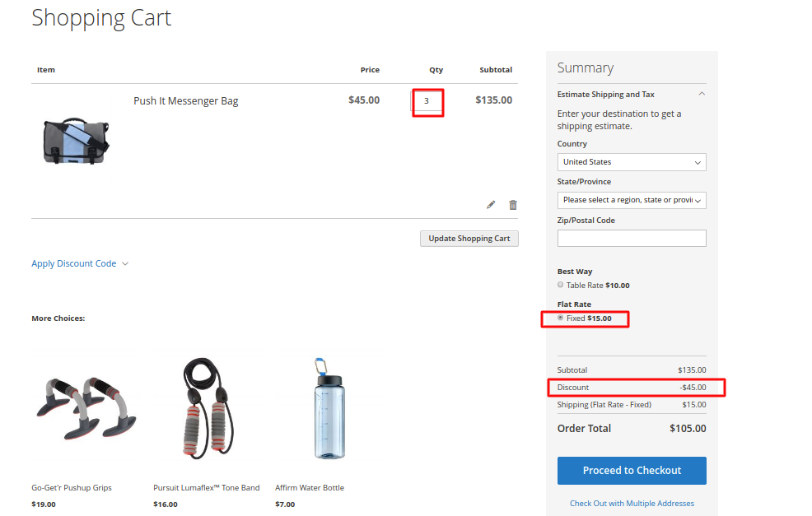The image size is (812, 516).
Task: Open the State/Province region dropdown
Action: [x=632, y=200]
